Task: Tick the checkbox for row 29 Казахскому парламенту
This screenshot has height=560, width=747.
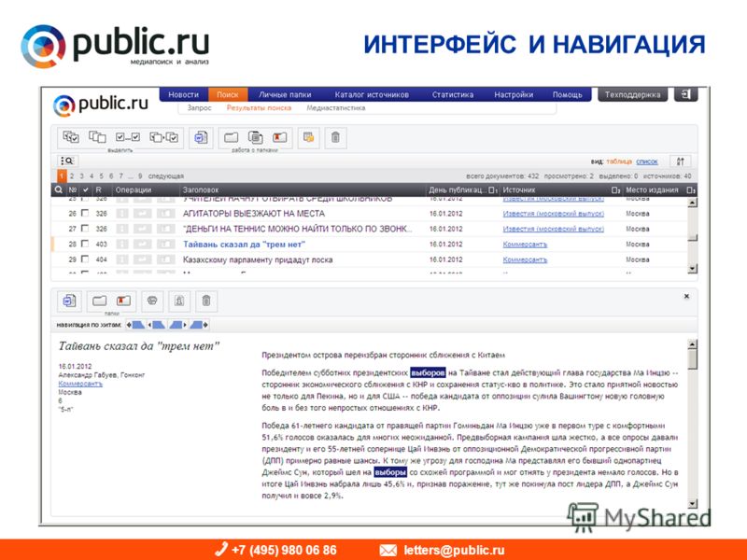Action: (85, 259)
